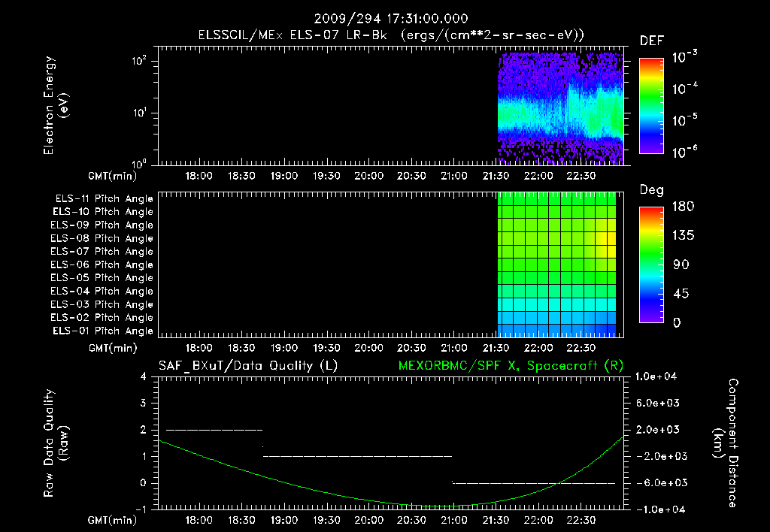Click 18:00 time tick under electron energy panel

199,176
